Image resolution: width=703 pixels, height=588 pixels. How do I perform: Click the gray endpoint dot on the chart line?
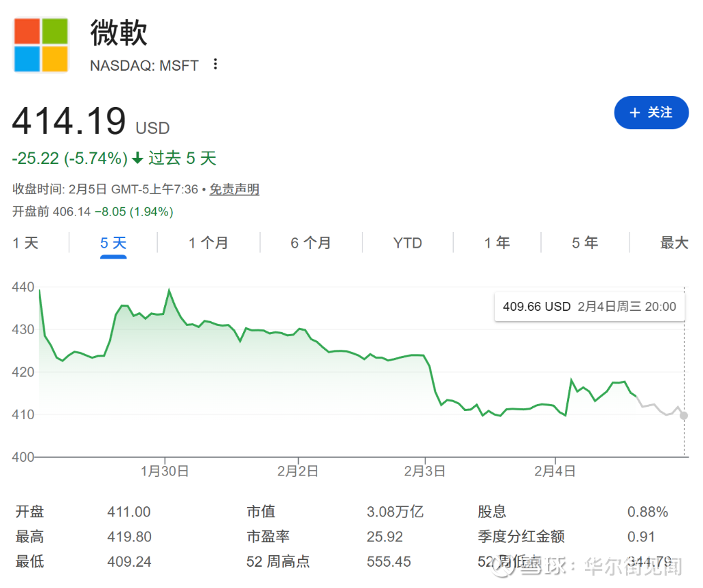(x=684, y=416)
